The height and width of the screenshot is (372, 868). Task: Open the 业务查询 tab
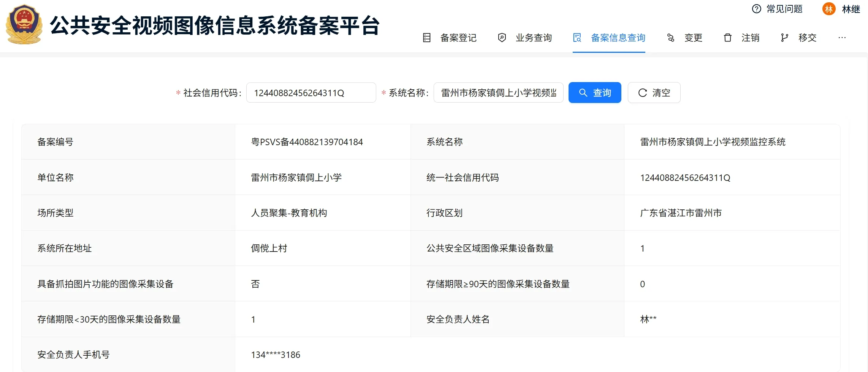[x=525, y=38]
